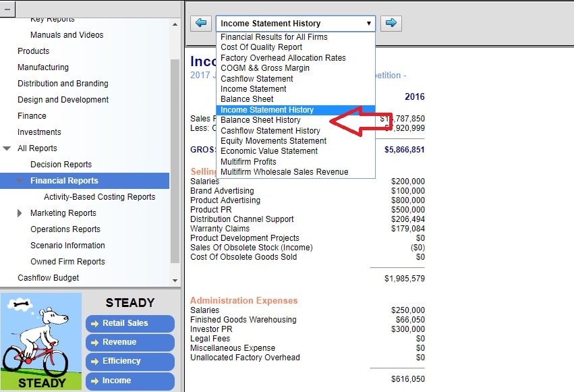Click the forward arrow navigation icon
The image size is (574, 392).
point(391,23)
